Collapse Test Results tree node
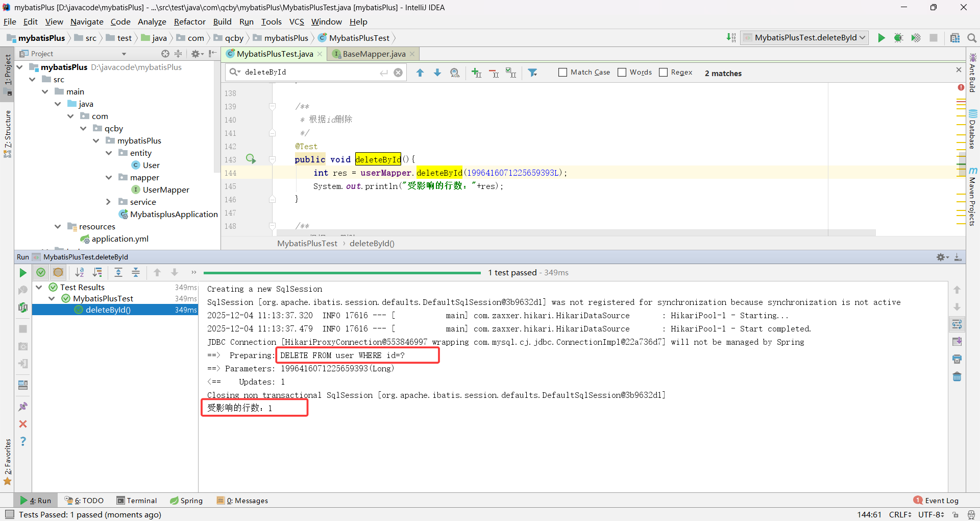This screenshot has width=980, height=521. point(39,287)
